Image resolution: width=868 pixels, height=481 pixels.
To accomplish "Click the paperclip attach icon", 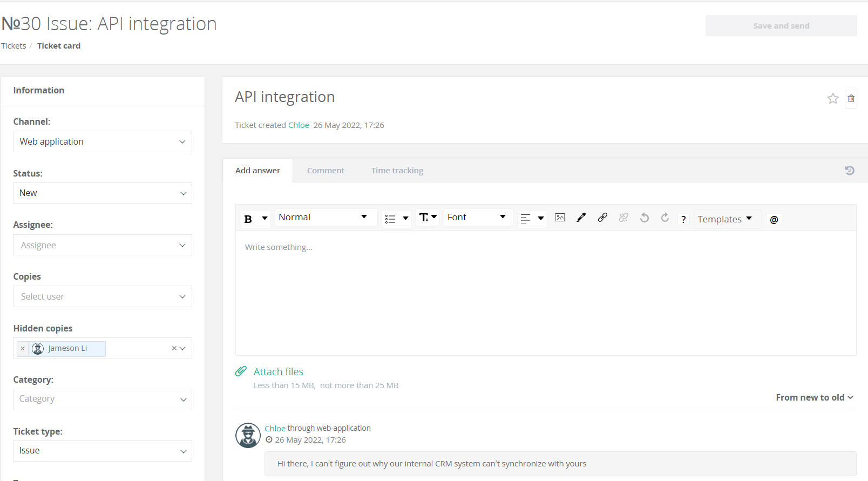I will [241, 371].
